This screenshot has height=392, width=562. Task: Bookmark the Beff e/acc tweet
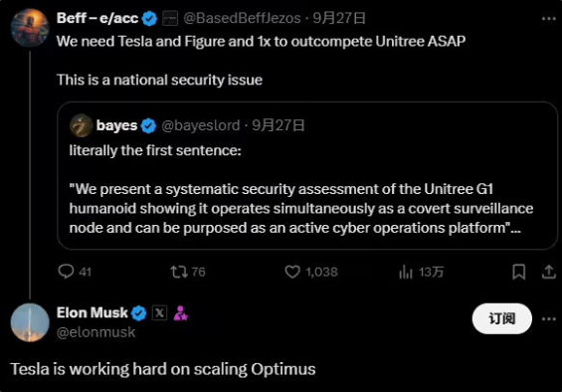pyautogui.click(x=518, y=272)
